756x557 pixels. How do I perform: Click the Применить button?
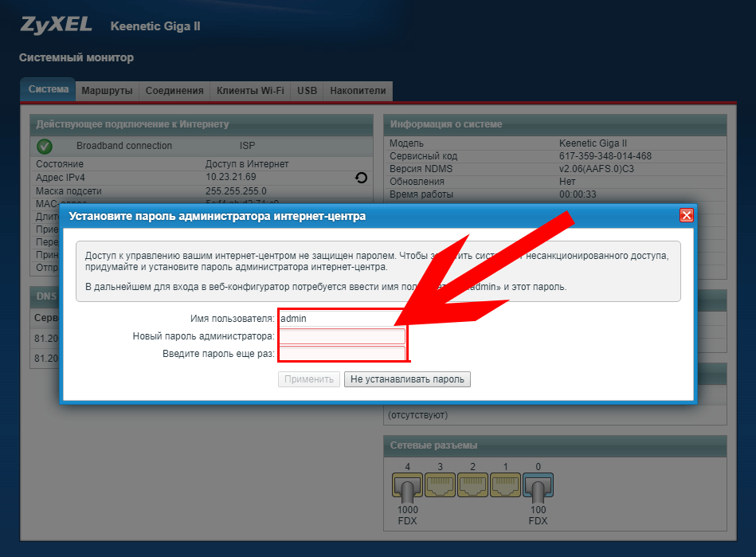(309, 379)
